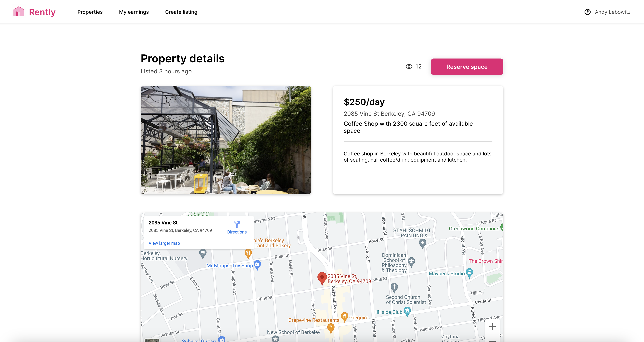Click the Rently house logo icon
The width and height of the screenshot is (644, 342).
coord(19,12)
